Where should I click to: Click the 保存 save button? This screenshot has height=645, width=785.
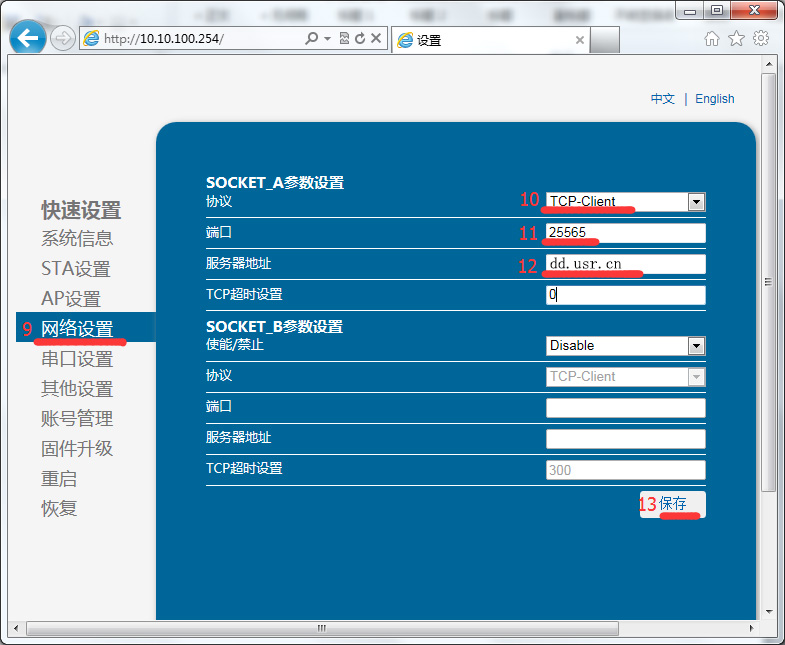pyautogui.click(x=673, y=504)
